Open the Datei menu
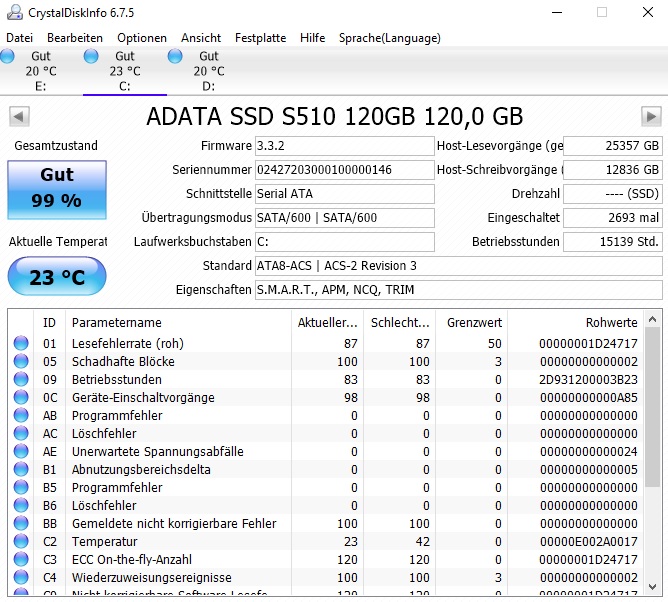Viewport: 668px width, 602px height. point(20,38)
